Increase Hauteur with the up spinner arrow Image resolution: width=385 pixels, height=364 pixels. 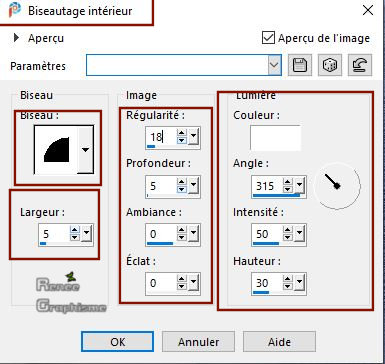(x=287, y=279)
